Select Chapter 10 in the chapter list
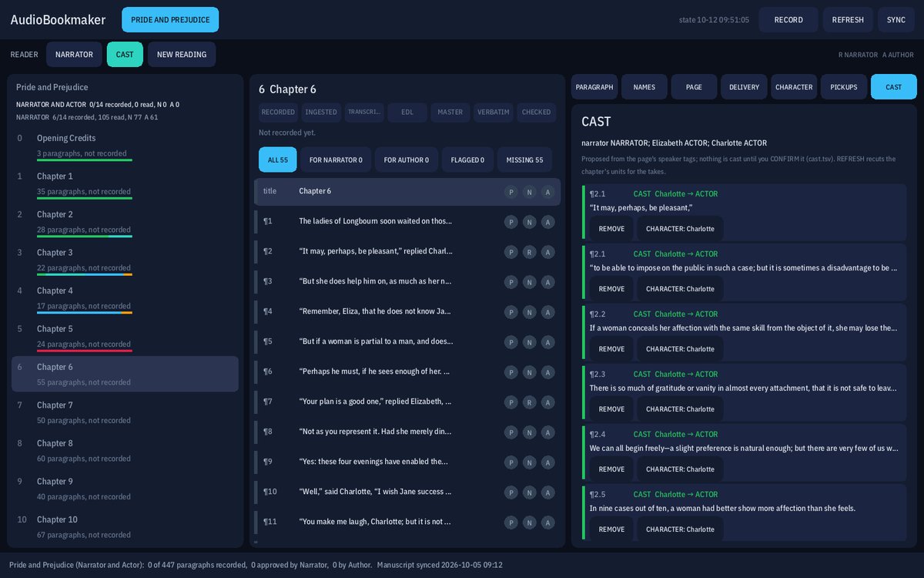This screenshot has width=924, height=578. [125, 526]
